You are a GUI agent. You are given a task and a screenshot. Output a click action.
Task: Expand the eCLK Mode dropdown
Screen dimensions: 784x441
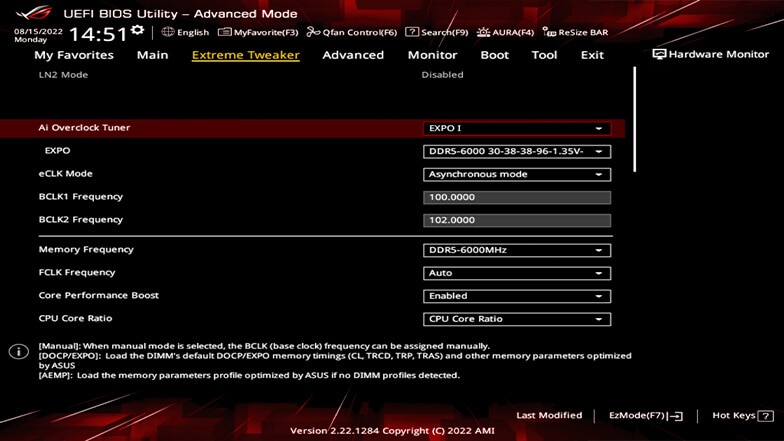(516, 174)
